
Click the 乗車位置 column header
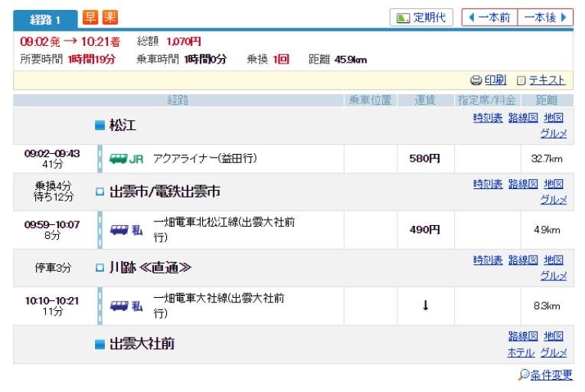pyautogui.click(x=370, y=100)
